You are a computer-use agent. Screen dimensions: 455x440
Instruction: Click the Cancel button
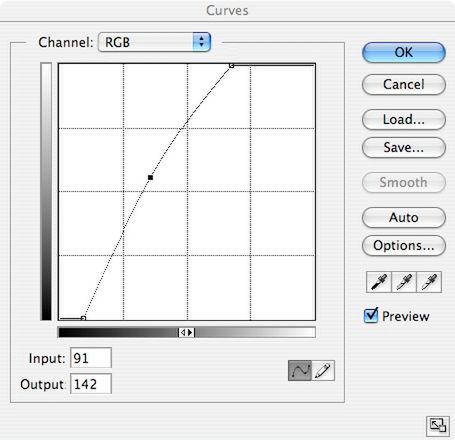coord(404,84)
